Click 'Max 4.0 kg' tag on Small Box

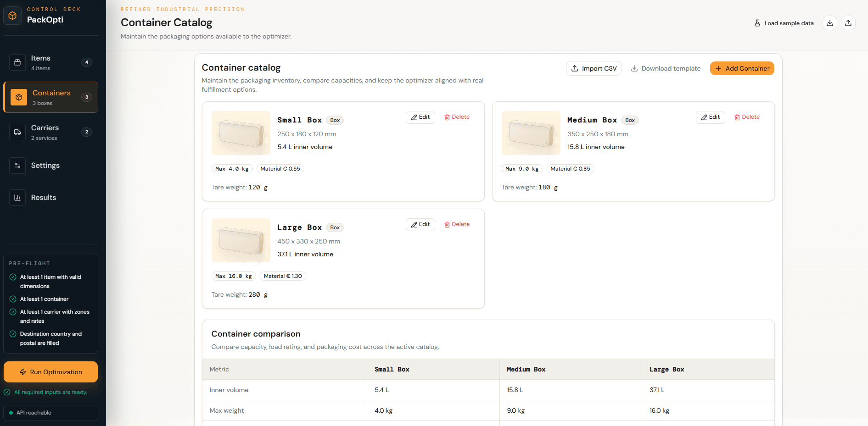click(232, 169)
